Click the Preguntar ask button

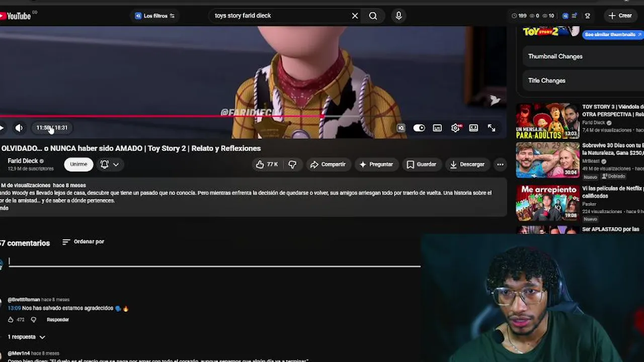pyautogui.click(x=376, y=164)
